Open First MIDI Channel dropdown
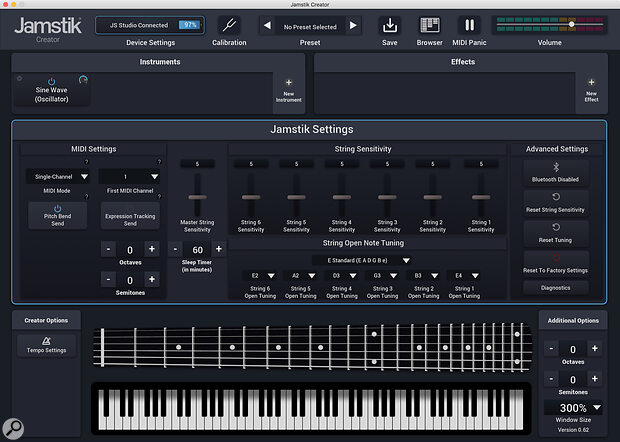The image size is (620, 442). coord(130,176)
